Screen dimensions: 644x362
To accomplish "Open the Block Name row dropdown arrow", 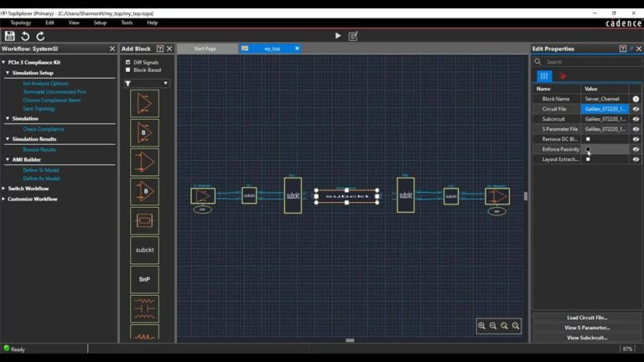I will (636, 99).
